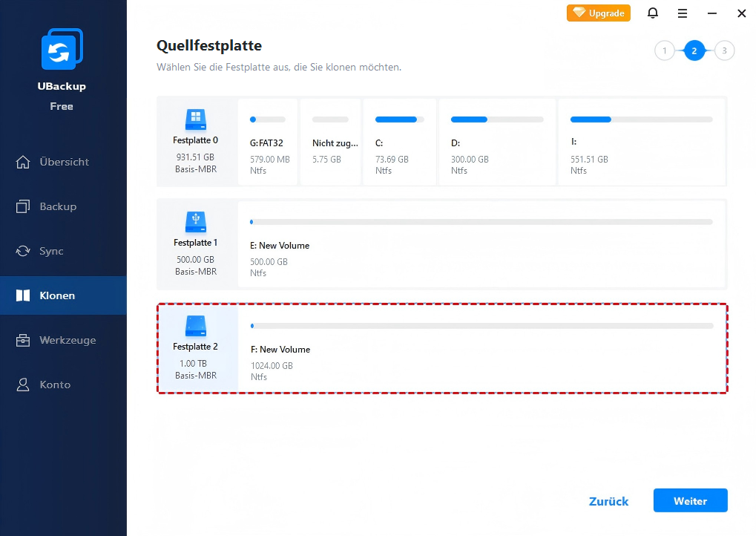Click the UBackup logo icon
756x536 pixels.
62,50
